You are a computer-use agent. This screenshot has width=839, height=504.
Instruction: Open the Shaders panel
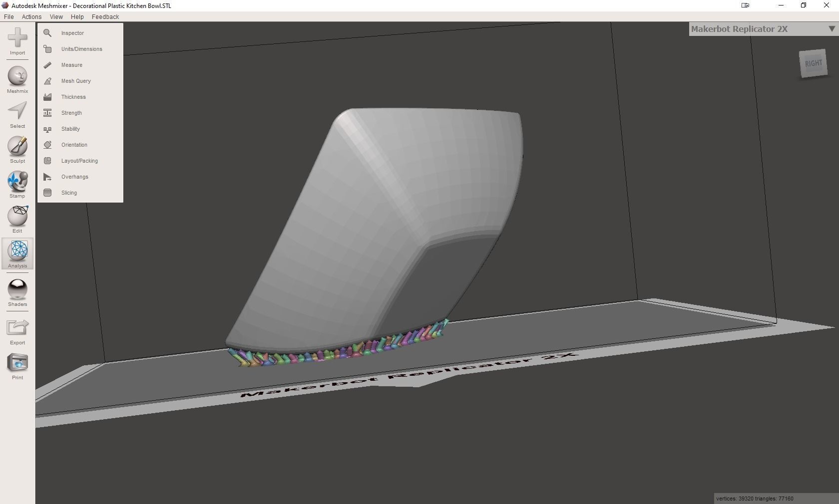17,289
